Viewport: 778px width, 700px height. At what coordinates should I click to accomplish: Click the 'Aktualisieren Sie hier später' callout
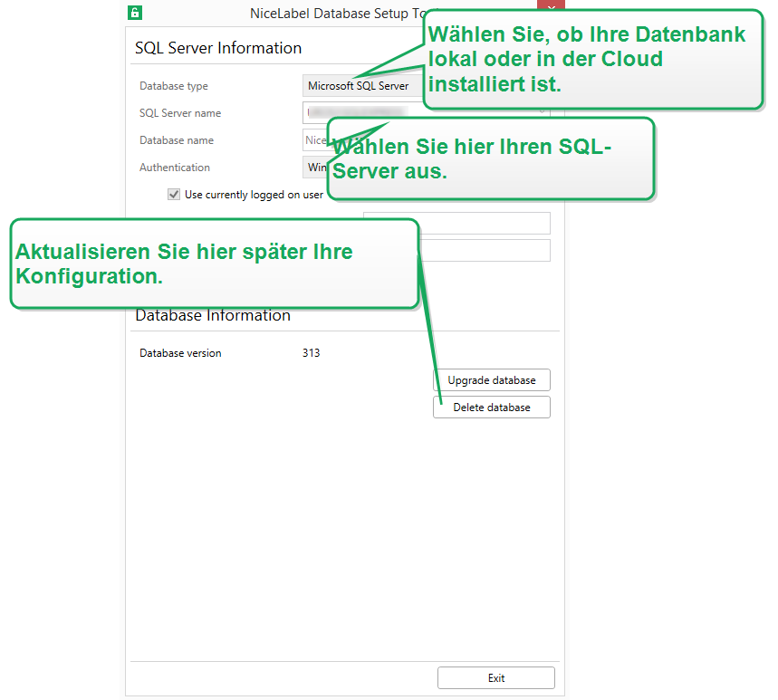pyautogui.click(x=215, y=264)
